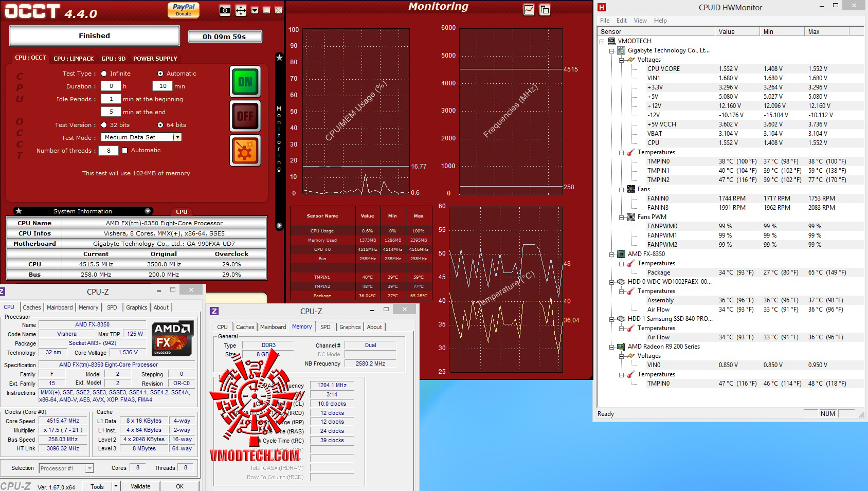Viewport: 868px width, 491px height.
Task: Select the 32 bits test version
Action: coord(104,125)
